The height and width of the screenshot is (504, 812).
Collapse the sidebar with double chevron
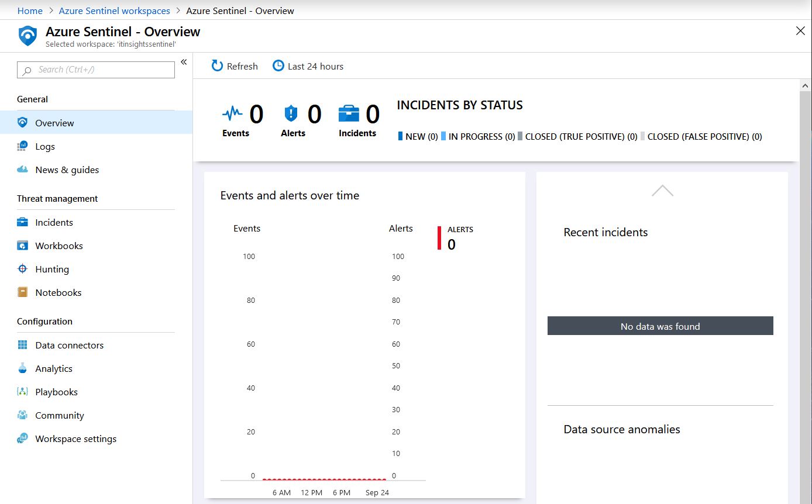tap(184, 62)
